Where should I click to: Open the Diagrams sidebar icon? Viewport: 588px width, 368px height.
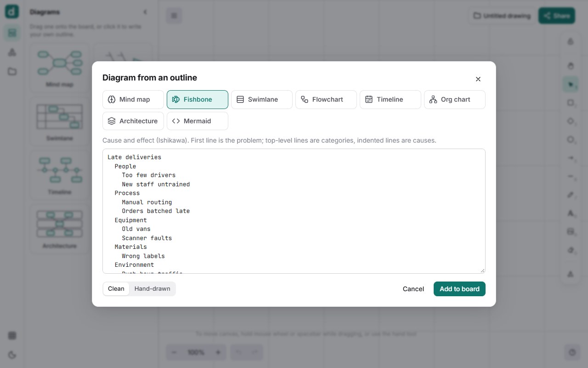point(12,33)
